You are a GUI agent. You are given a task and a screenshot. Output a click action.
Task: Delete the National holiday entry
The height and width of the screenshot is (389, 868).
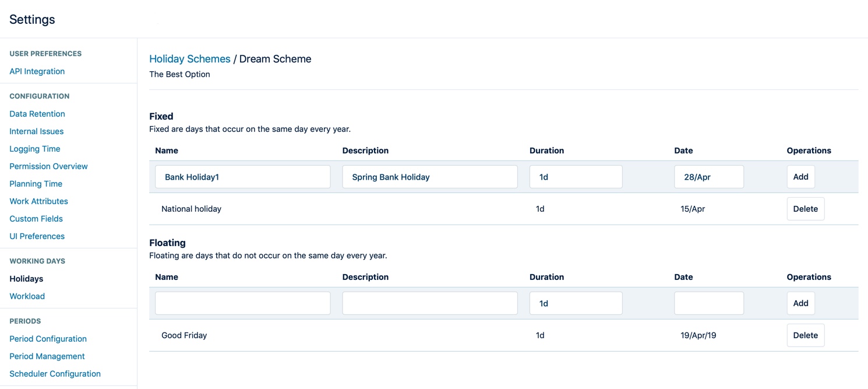pos(805,209)
